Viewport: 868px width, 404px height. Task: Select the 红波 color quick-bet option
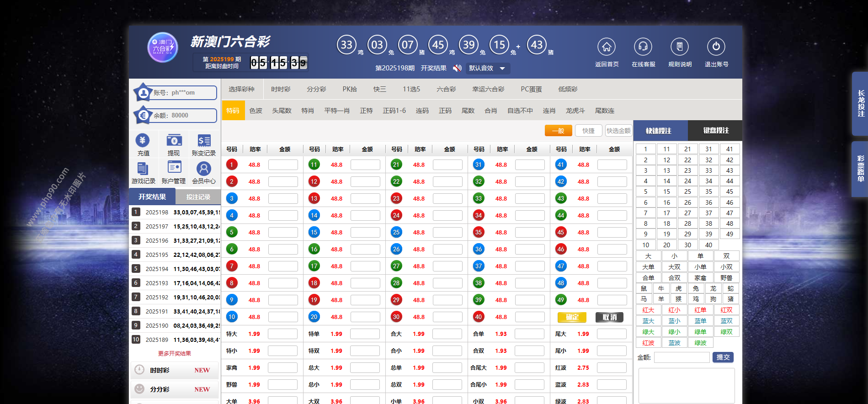[648, 343]
